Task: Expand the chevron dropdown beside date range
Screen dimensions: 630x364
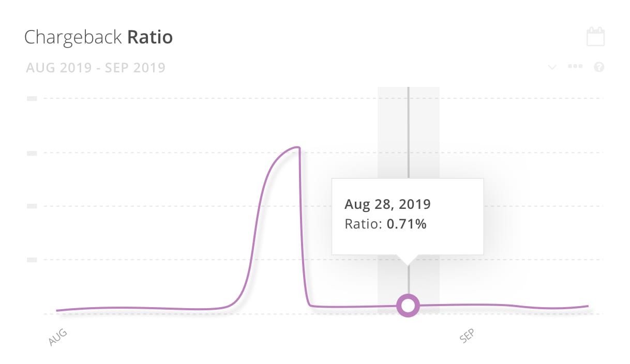Action: [x=552, y=67]
